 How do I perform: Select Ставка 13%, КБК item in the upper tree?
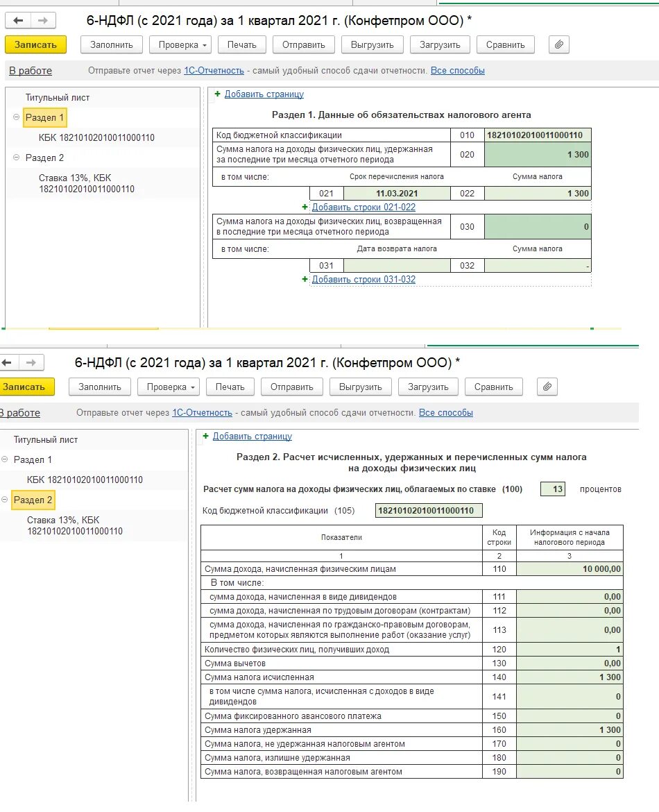pyautogui.click(x=87, y=183)
